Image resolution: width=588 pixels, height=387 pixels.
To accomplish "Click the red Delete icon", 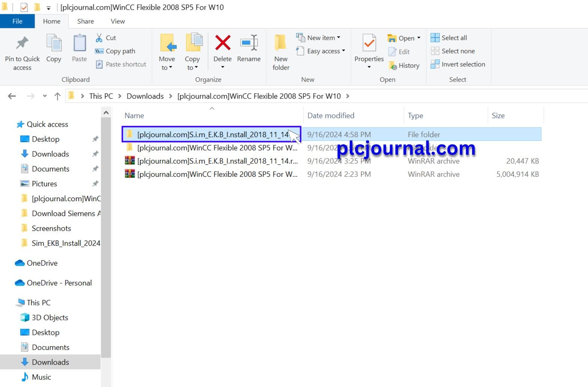I will (222, 43).
